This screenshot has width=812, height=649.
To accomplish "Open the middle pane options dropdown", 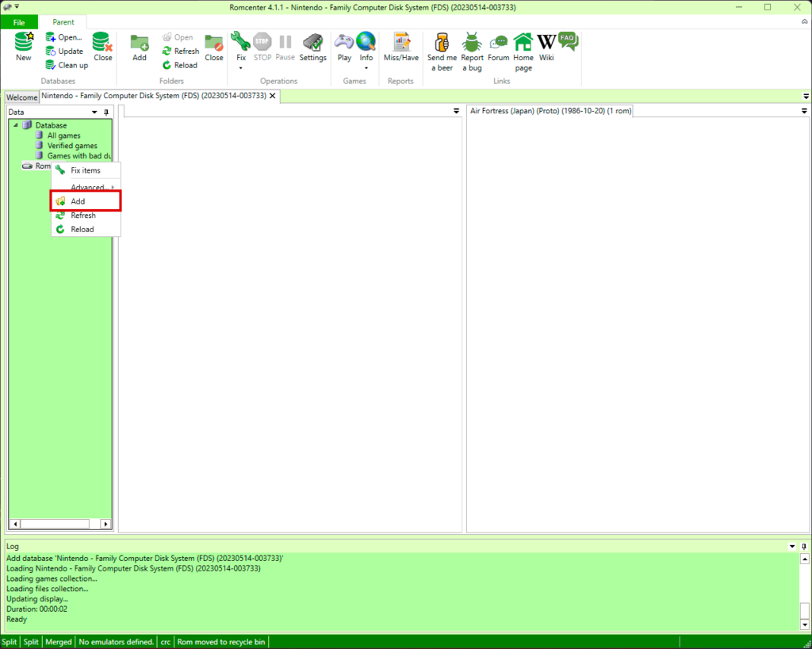I will tap(456, 111).
